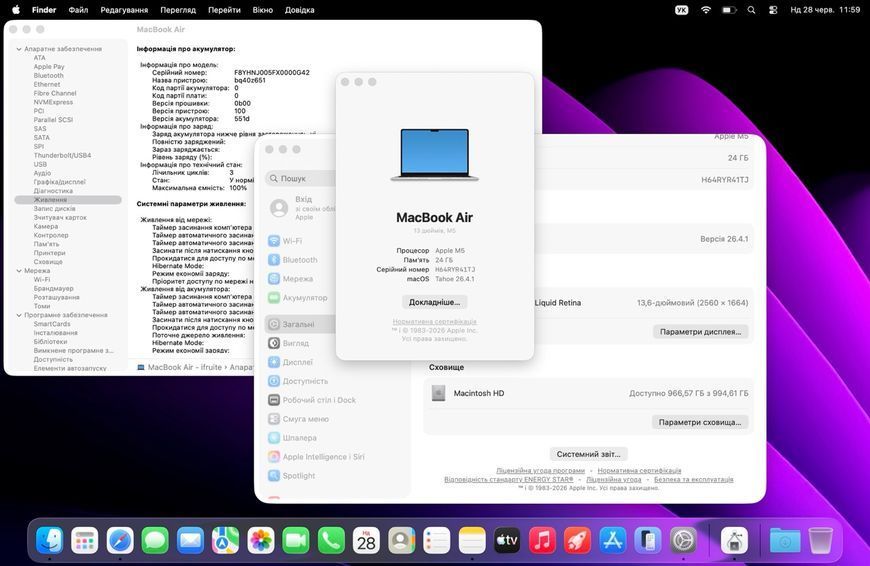This screenshot has height=566, width=870.
Task: Open Control Center in the menu bar
Action: point(773,10)
